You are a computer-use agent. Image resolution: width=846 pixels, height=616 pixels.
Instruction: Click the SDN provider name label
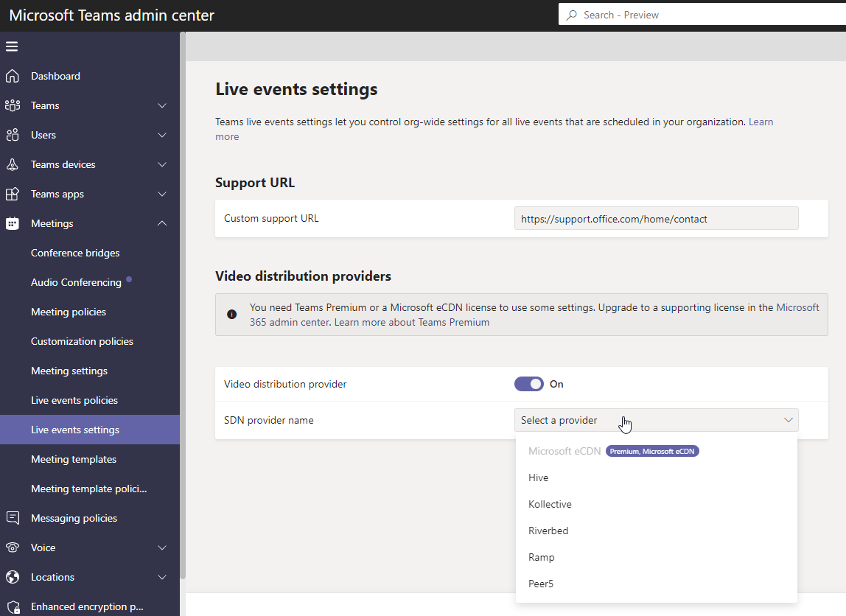tap(269, 420)
